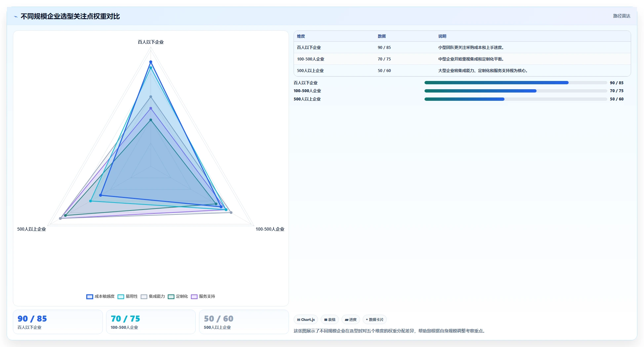This screenshot has height=347, width=644.
Task: Click the 500人以上企业 progress bar
Action: (516, 99)
